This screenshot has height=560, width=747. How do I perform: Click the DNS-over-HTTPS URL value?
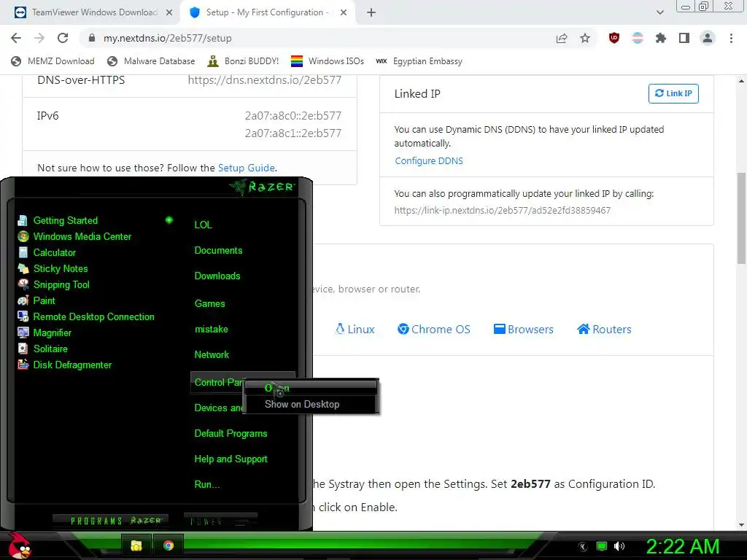coord(264,80)
